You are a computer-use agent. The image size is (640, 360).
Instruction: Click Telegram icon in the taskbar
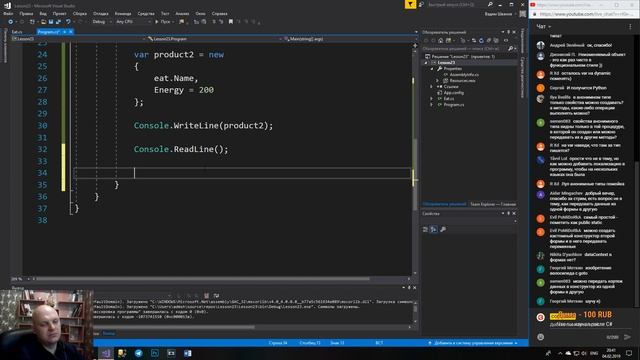(139, 353)
